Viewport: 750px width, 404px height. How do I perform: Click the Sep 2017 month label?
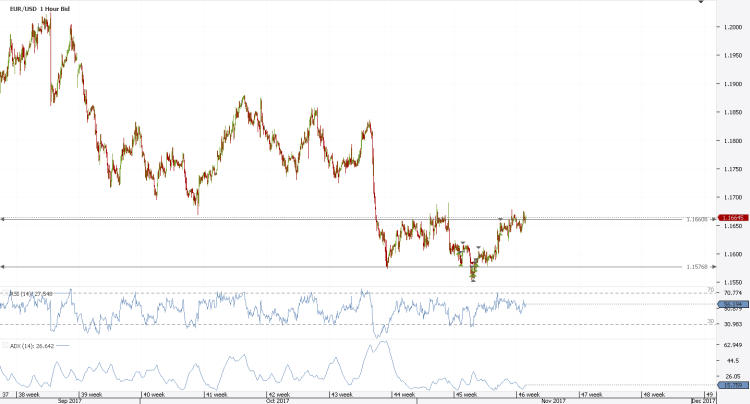69,401
